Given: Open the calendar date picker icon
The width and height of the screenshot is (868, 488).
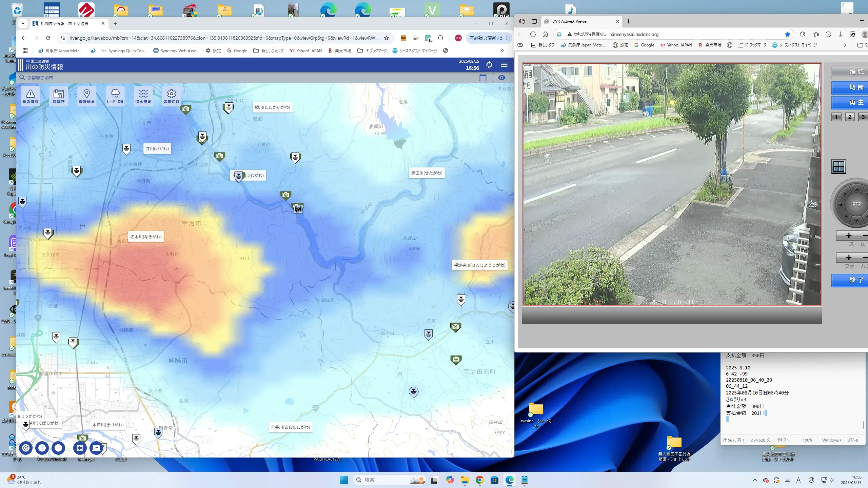Looking at the screenshot, I should (x=483, y=78).
